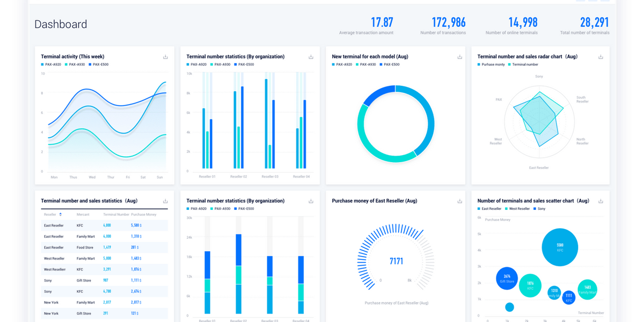The image size is (644, 322).
Task: Click Reseller 03 axis label in top bar chart
Action: [270, 177]
